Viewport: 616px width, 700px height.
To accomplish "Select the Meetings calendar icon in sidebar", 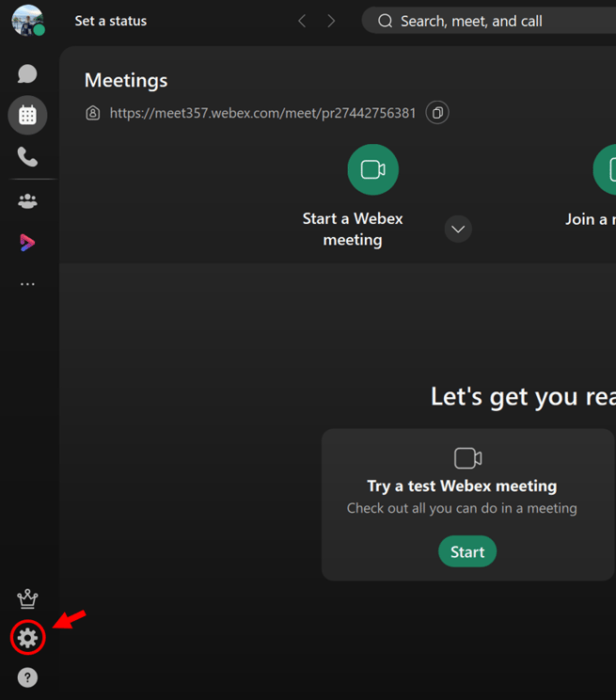I will click(x=27, y=116).
